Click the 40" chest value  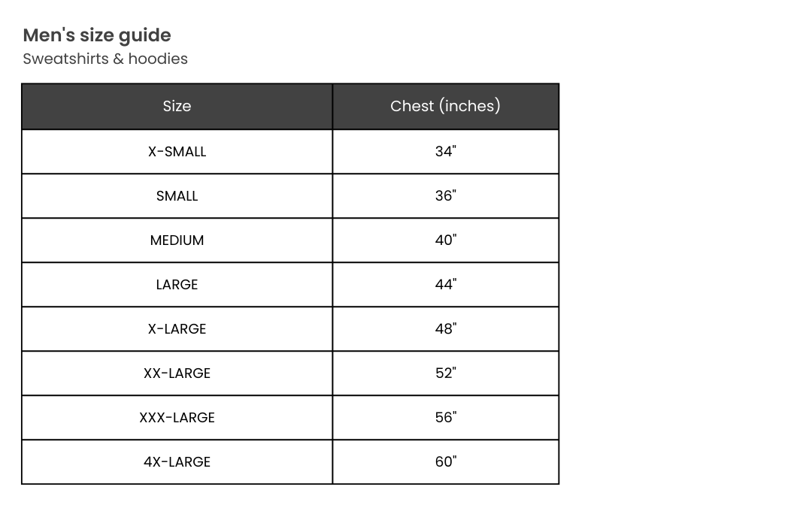coord(445,240)
